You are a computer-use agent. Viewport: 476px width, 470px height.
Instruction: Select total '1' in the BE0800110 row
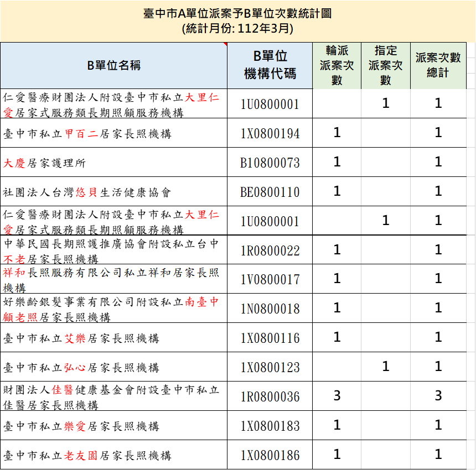pos(438,191)
